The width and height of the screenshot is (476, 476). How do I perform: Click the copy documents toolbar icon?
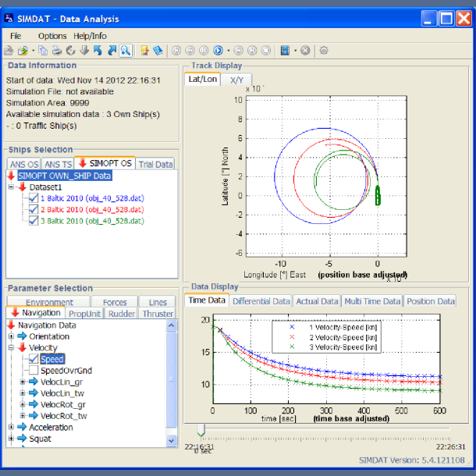coord(44,51)
